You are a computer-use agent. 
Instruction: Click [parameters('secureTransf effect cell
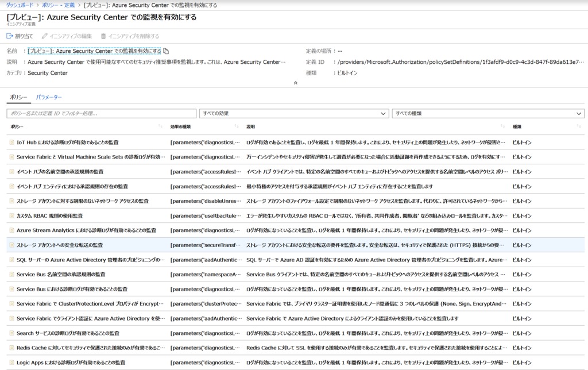click(x=206, y=245)
